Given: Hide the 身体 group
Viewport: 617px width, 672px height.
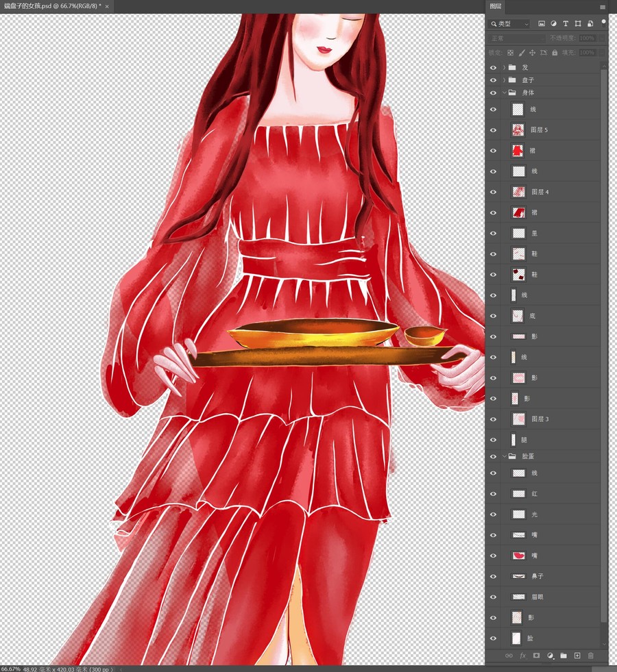Looking at the screenshot, I should click(493, 92).
